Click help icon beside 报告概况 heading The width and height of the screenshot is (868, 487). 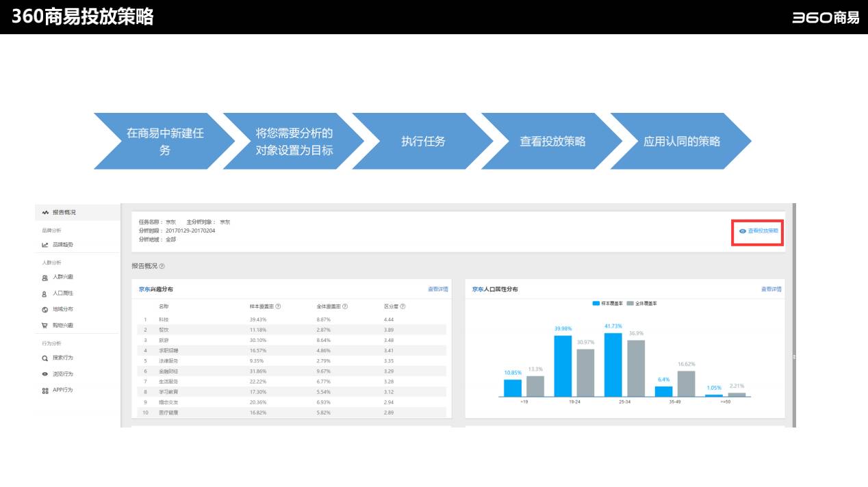pos(162,266)
